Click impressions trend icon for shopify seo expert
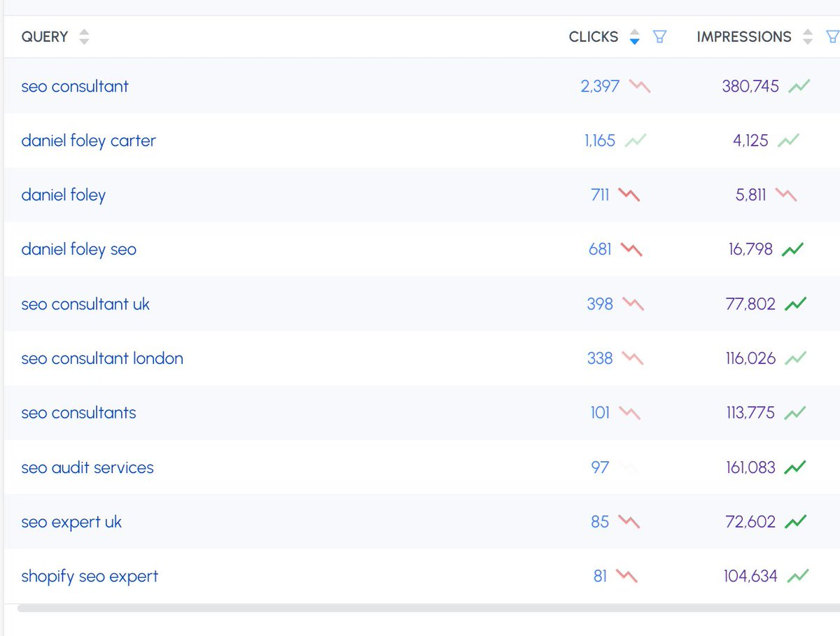 click(797, 577)
